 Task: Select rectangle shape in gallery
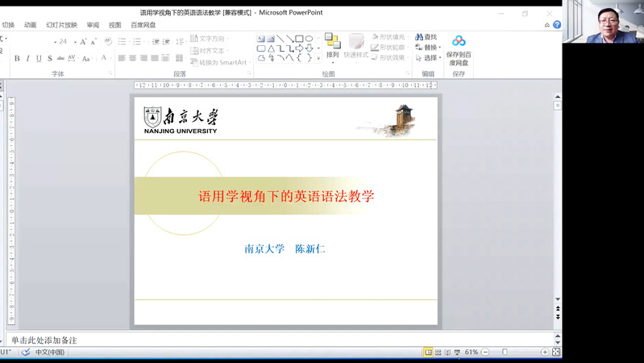pyautogui.click(x=299, y=39)
